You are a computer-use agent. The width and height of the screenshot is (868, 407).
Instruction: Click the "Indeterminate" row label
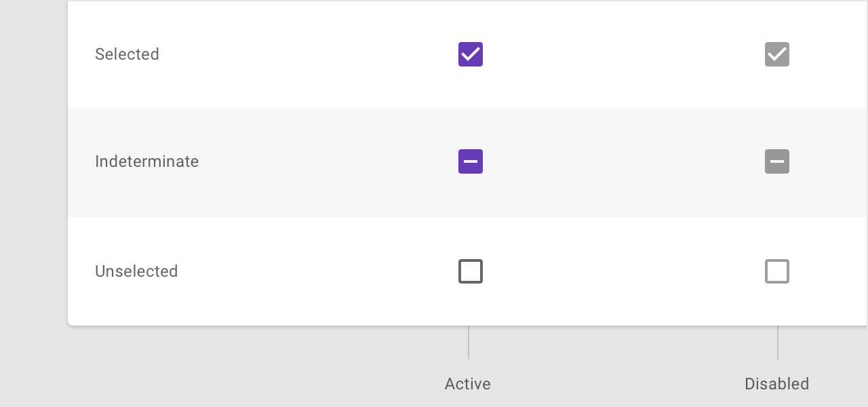pyautogui.click(x=146, y=161)
